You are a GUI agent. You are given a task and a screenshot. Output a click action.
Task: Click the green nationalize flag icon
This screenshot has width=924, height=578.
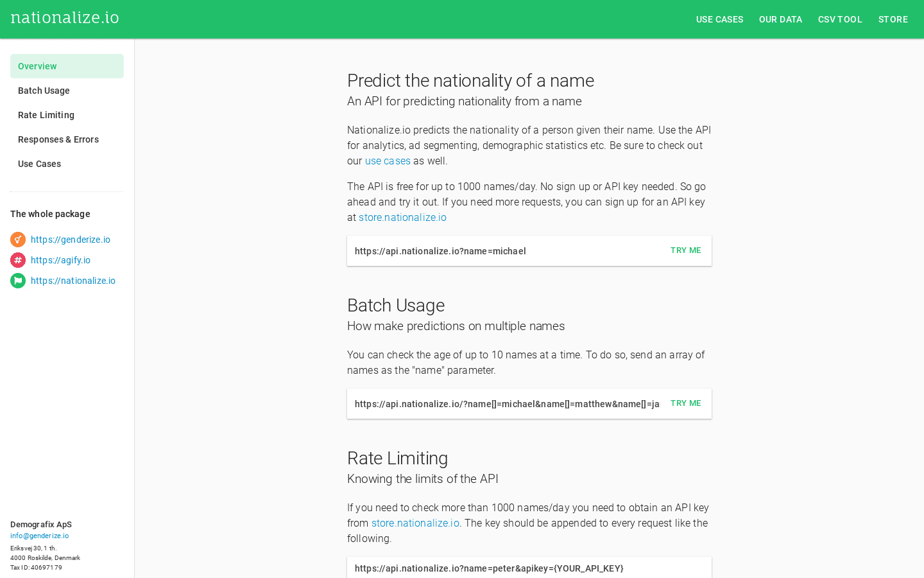(x=18, y=281)
